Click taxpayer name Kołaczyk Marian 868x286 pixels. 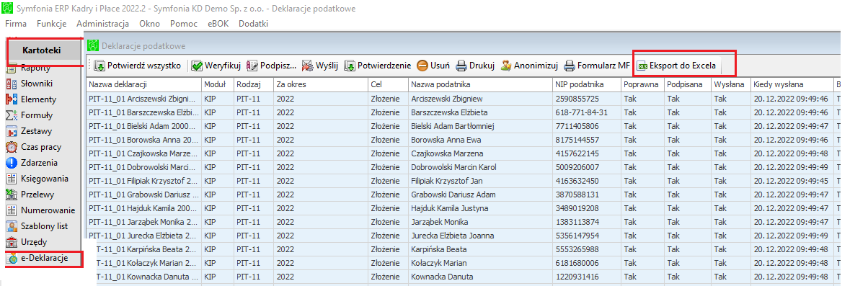[x=440, y=263]
